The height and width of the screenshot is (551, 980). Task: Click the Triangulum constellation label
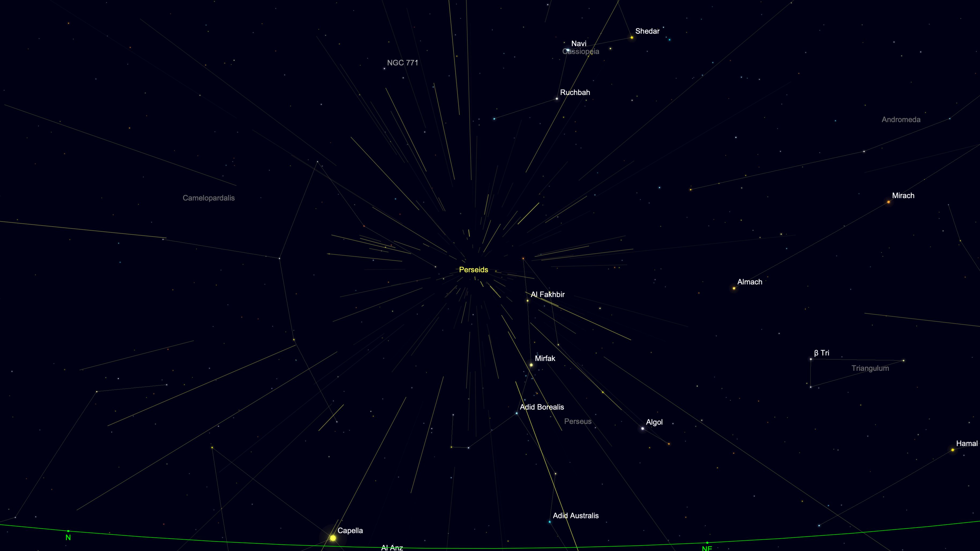[x=870, y=368]
